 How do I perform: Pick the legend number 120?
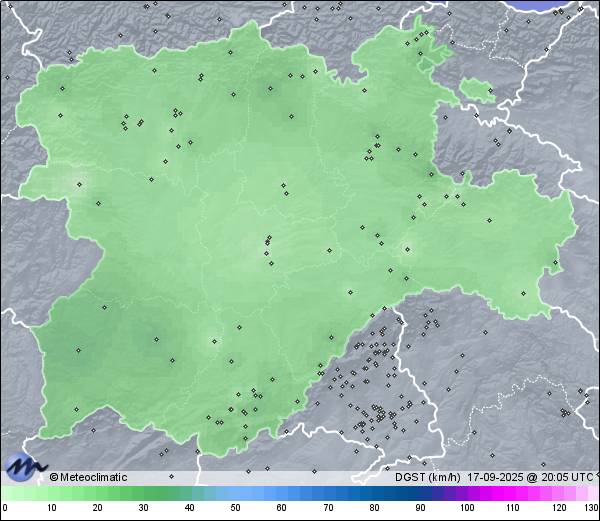[x=559, y=508]
